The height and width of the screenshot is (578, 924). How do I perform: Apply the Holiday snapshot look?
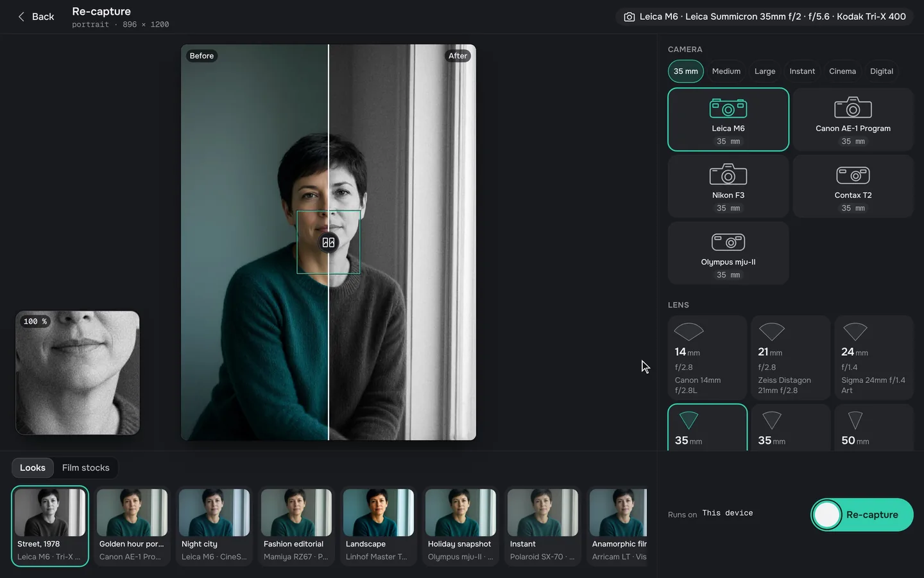coord(461,527)
